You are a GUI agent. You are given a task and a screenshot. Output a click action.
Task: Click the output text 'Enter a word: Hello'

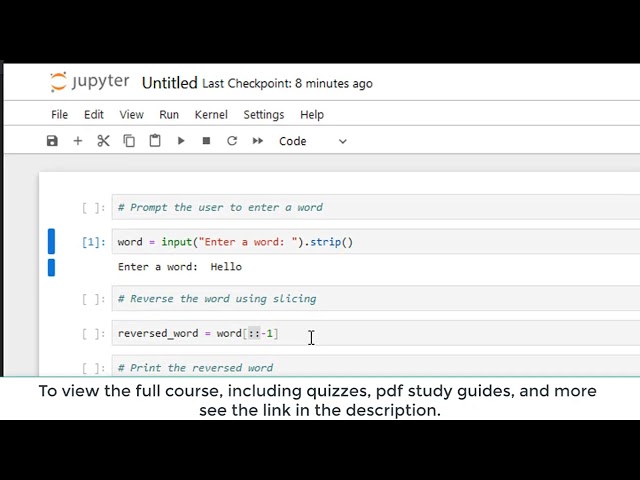[180, 267]
